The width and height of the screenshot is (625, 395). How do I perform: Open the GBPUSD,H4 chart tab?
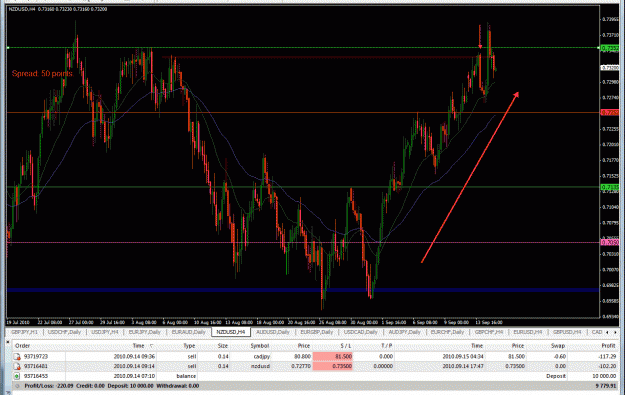pyautogui.click(x=566, y=332)
